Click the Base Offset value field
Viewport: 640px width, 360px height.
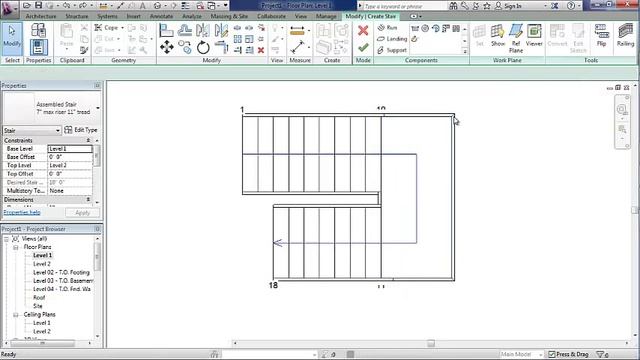point(70,157)
